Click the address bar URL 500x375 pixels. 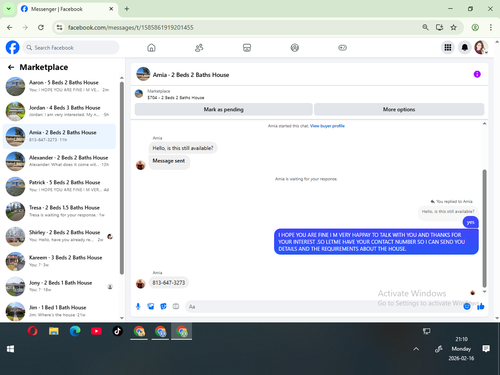click(x=130, y=27)
